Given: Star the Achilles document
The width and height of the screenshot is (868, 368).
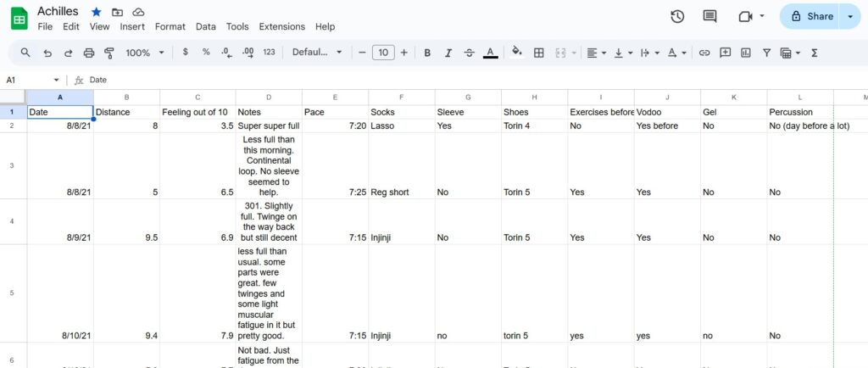Looking at the screenshot, I should pyautogui.click(x=97, y=12).
